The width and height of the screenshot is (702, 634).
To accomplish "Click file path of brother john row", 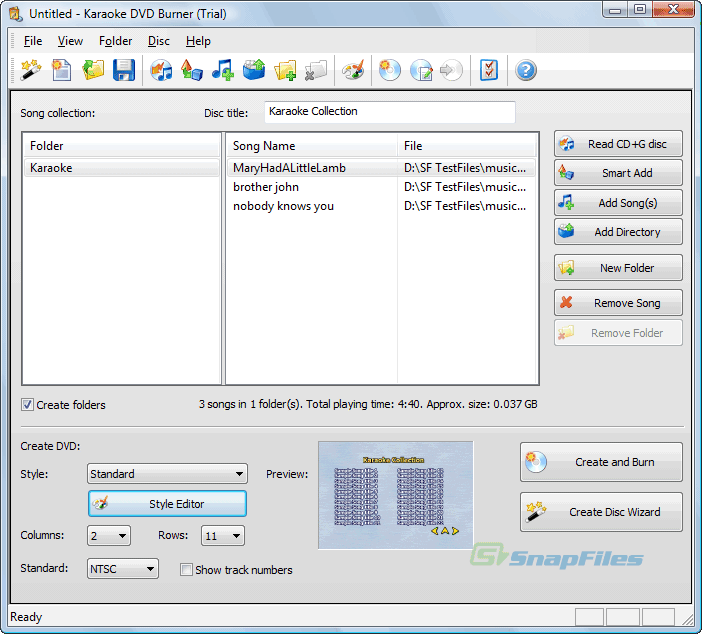I will pyautogui.click(x=465, y=187).
